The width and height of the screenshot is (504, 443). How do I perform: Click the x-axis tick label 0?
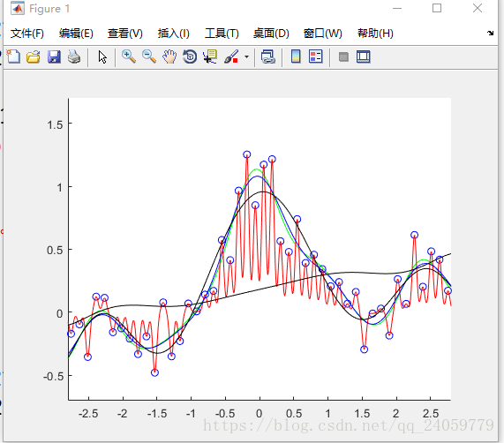click(x=260, y=414)
